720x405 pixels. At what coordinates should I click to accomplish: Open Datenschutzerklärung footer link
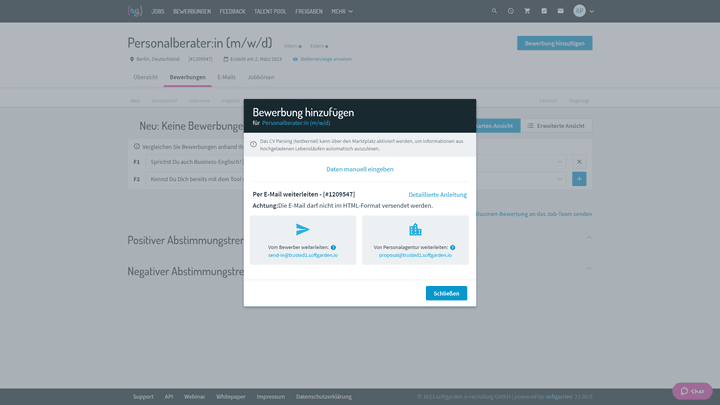(324, 397)
